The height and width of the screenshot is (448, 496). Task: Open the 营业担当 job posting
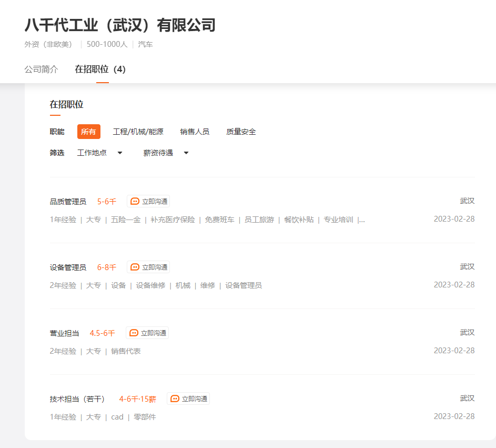(x=64, y=333)
